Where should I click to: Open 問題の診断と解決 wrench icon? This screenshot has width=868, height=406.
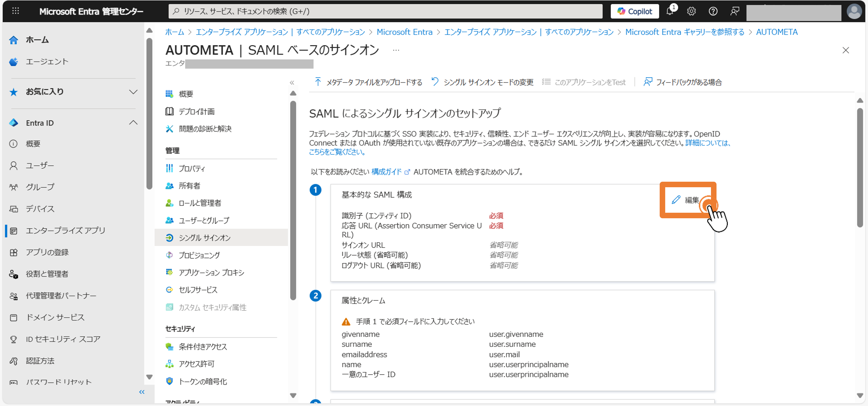click(x=169, y=129)
